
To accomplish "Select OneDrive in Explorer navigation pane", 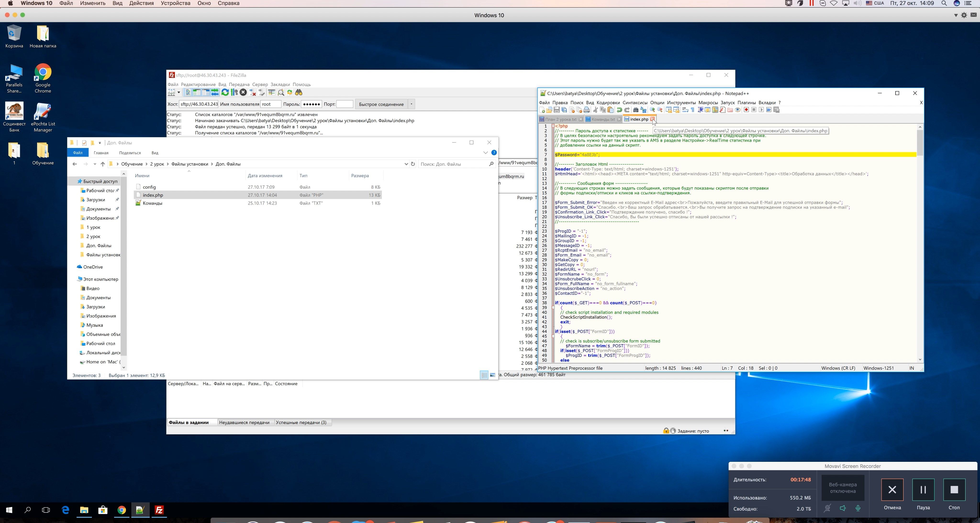I will click(x=93, y=267).
